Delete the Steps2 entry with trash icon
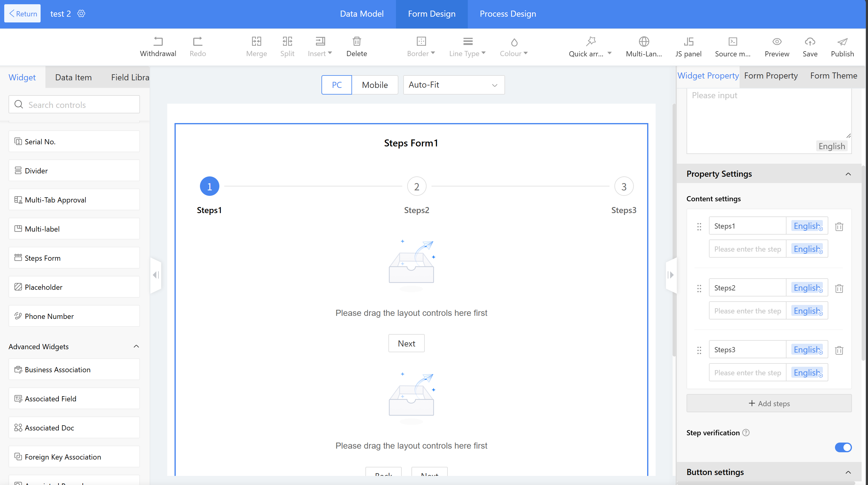 click(839, 289)
